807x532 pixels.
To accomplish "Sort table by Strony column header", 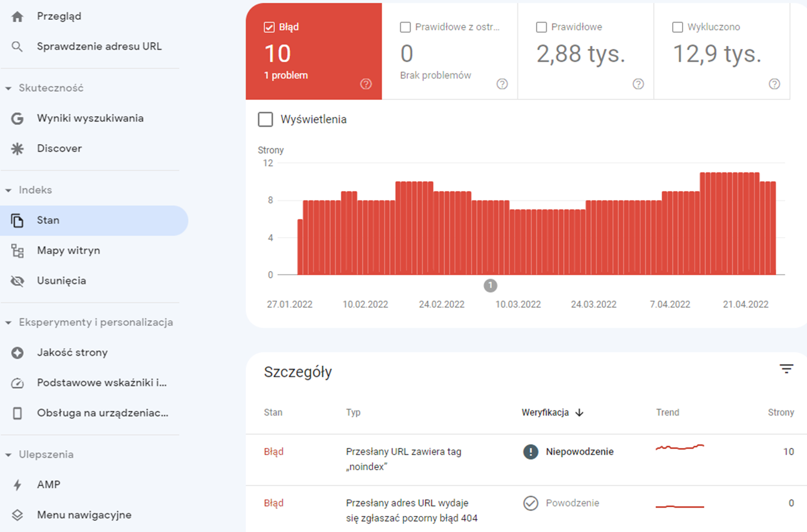I will point(781,413).
